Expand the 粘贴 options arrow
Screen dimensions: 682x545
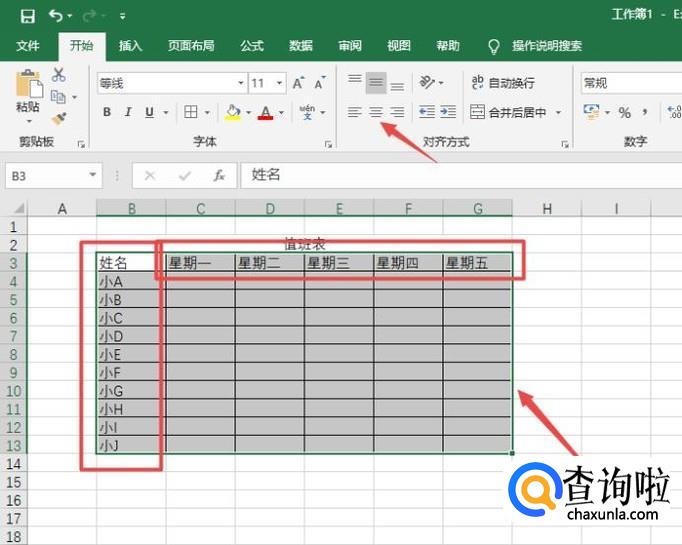pyautogui.click(x=29, y=121)
